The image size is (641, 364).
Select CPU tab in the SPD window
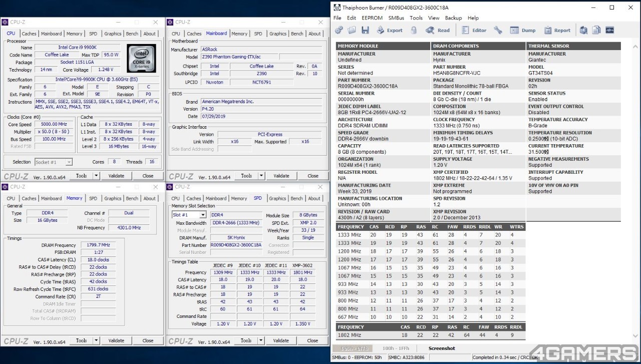pos(176,199)
